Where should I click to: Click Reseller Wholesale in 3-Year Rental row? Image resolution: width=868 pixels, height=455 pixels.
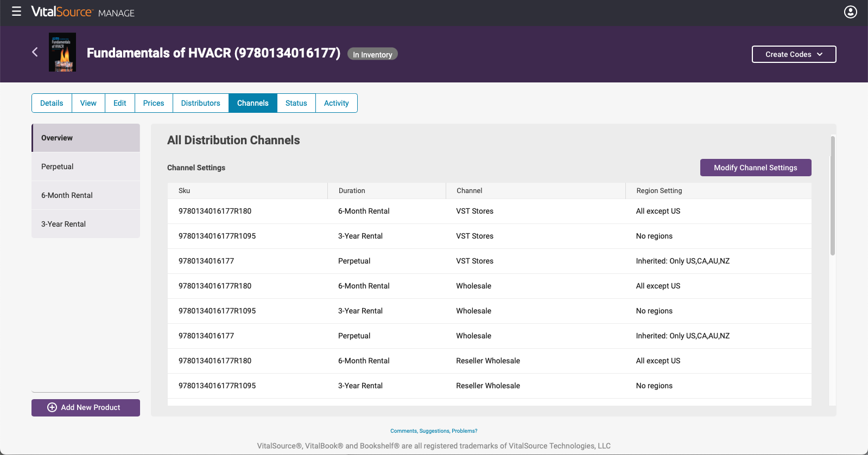[488, 386]
